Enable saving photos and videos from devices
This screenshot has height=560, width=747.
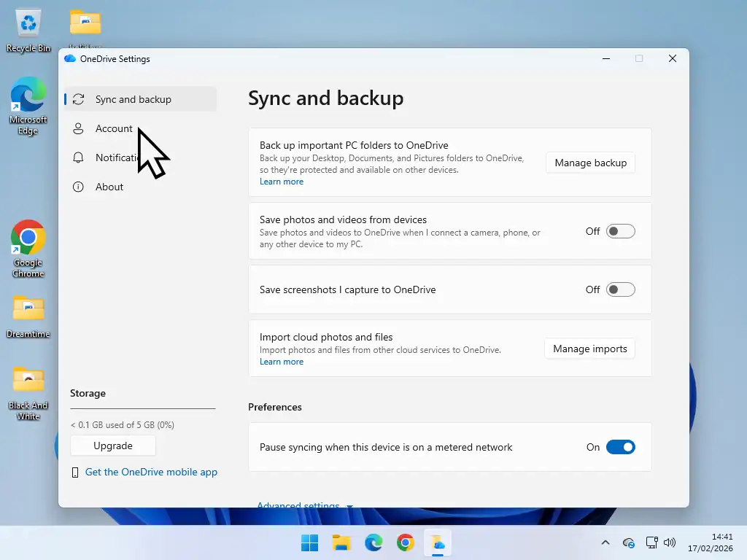(621, 230)
